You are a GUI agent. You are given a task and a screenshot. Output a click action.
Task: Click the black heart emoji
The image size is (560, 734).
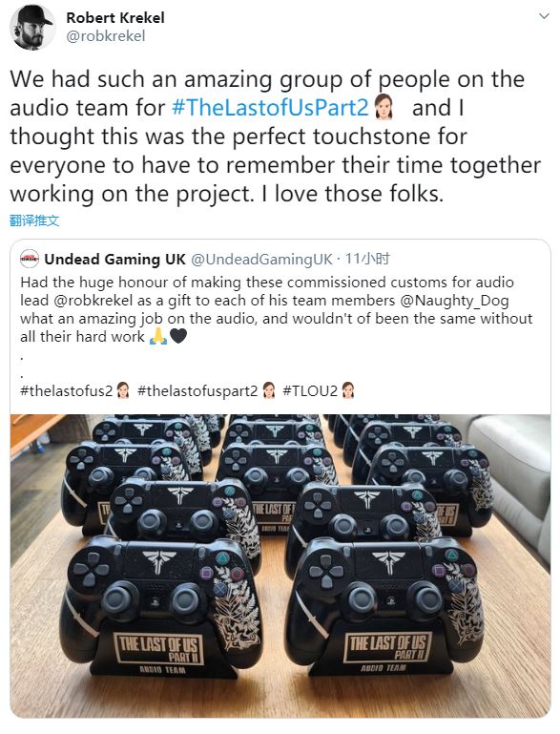178,336
